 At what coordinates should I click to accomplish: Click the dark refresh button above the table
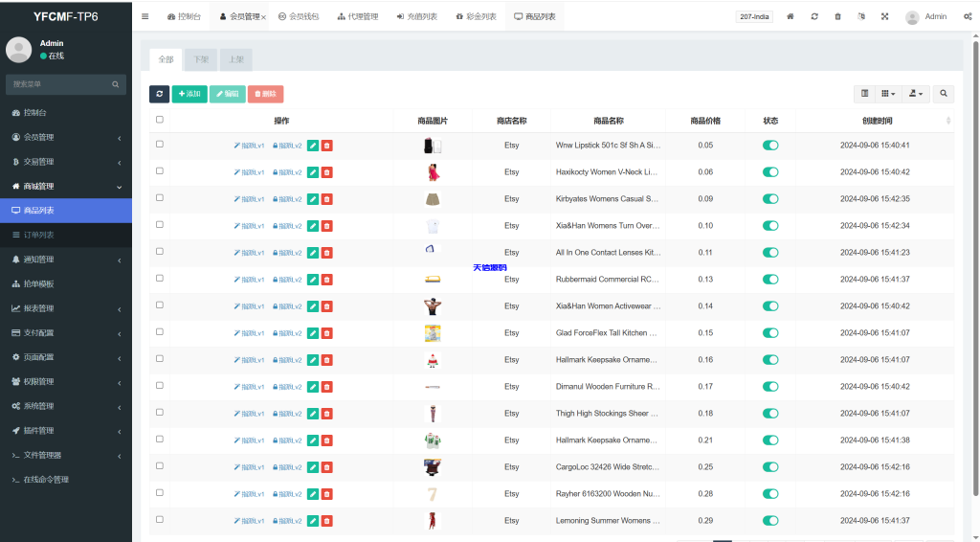click(160, 94)
